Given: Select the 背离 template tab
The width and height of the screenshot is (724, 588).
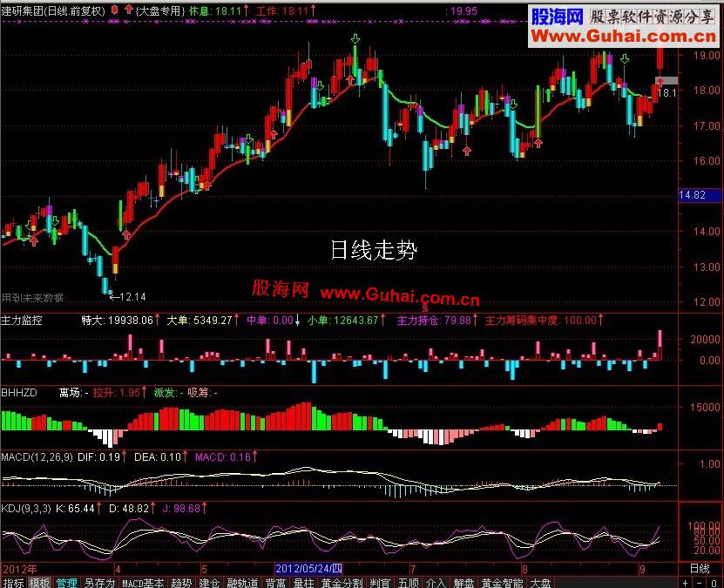Looking at the screenshot, I should coord(275,583).
